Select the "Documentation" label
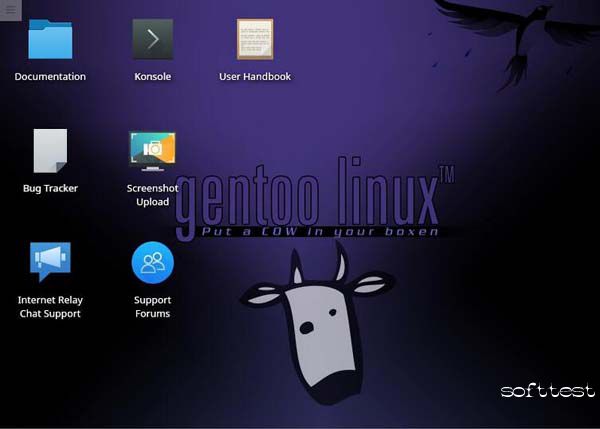This screenshot has width=600, height=429. click(50, 77)
